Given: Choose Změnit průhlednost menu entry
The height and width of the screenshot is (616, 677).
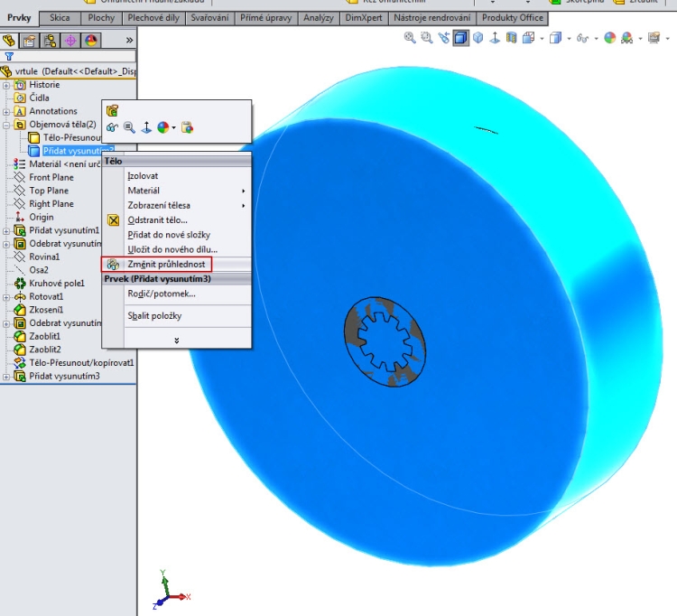Looking at the screenshot, I should click(177, 264).
